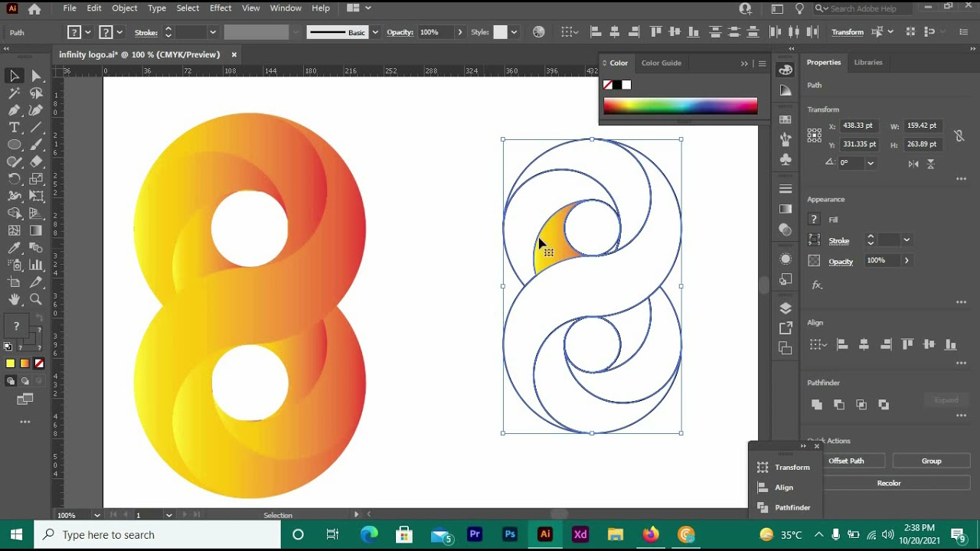Open the Layers panel icon
Image resolution: width=980 pixels, height=551 pixels.
786,308
